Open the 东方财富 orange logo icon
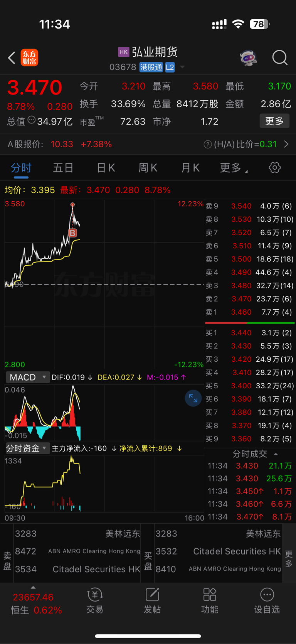Screen dimensions: 296x644 click(x=29, y=58)
